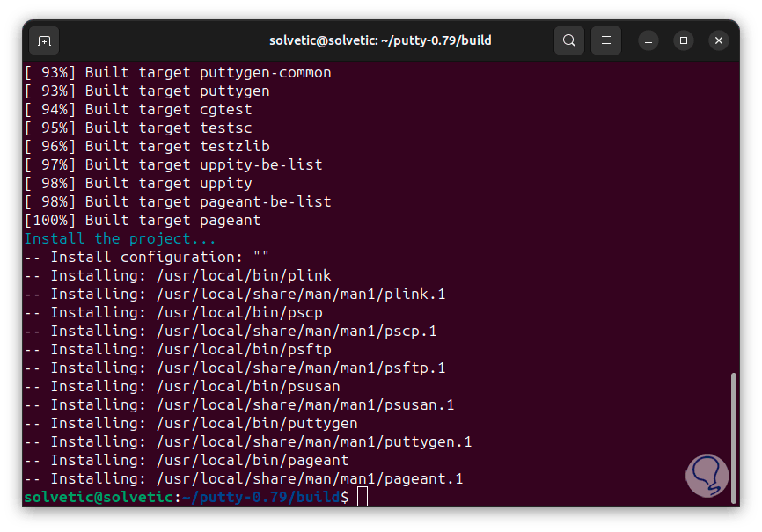
Task: Click the terminal search magnifier icon
Action: pyautogui.click(x=569, y=40)
